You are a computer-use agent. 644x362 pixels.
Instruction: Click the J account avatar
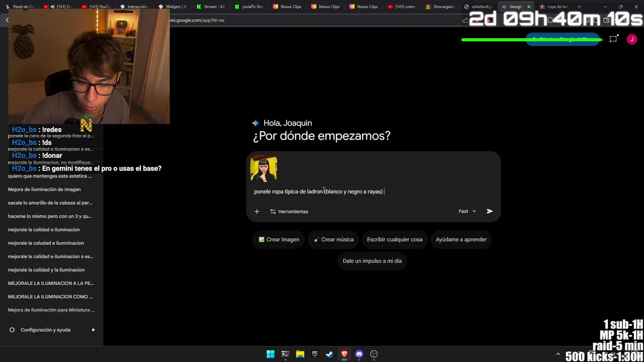pos(632,39)
